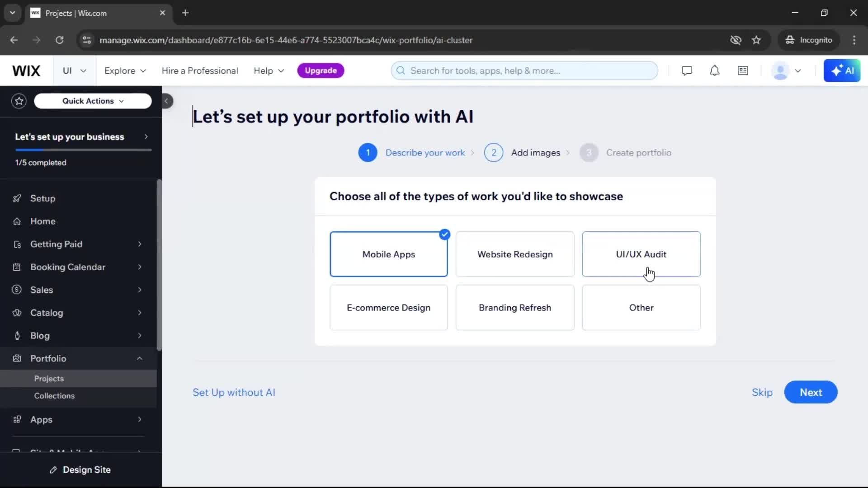Click the Home house icon
The width and height of the screenshot is (868, 488).
point(17,221)
